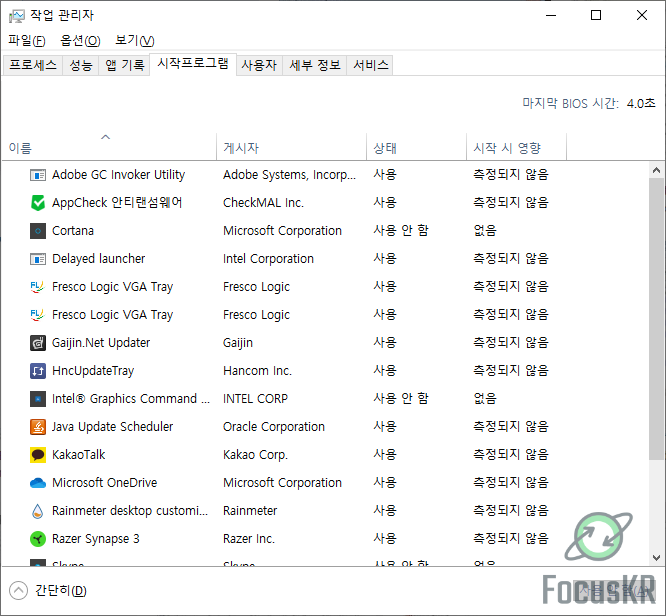Click the Rainmeter droplet icon
This screenshot has height=616, width=666.
coord(38,511)
